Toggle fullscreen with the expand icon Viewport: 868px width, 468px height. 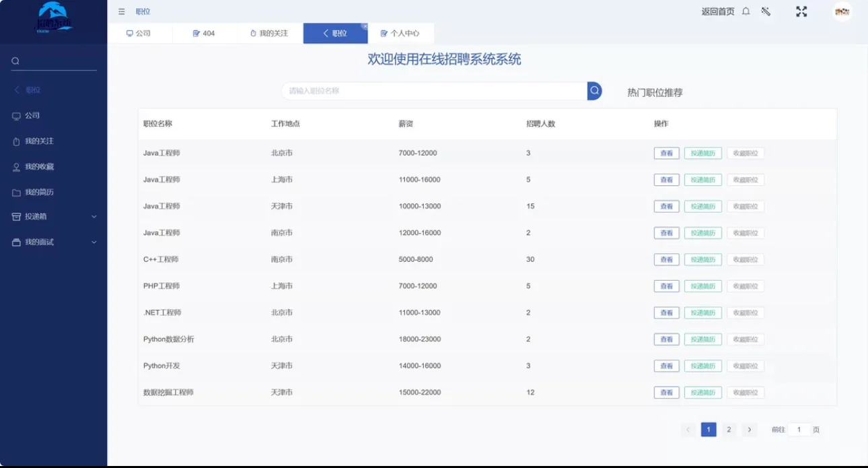coord(801,11)
